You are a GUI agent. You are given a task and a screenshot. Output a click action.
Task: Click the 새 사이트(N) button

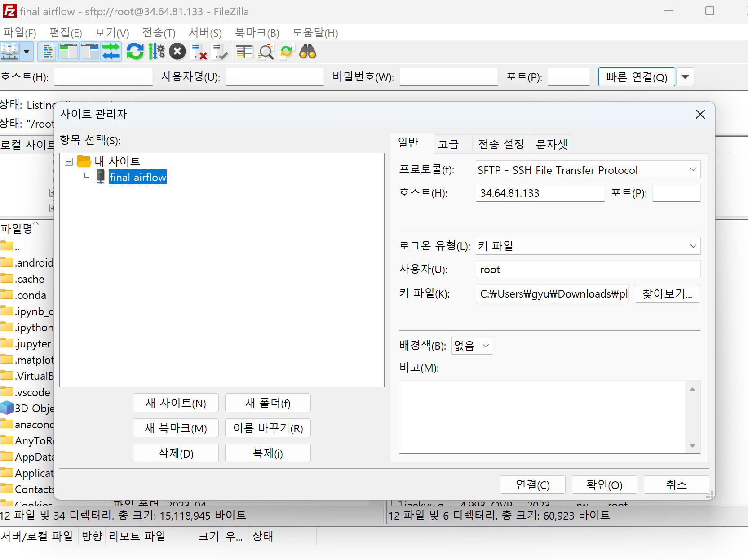[x=176, y=403]
